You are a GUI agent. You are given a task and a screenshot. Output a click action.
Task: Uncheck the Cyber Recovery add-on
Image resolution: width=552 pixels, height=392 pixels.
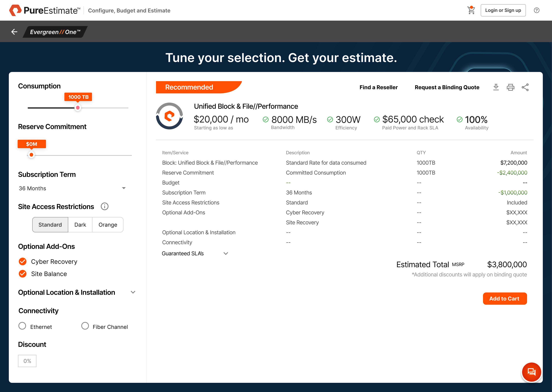coord(23,261)
